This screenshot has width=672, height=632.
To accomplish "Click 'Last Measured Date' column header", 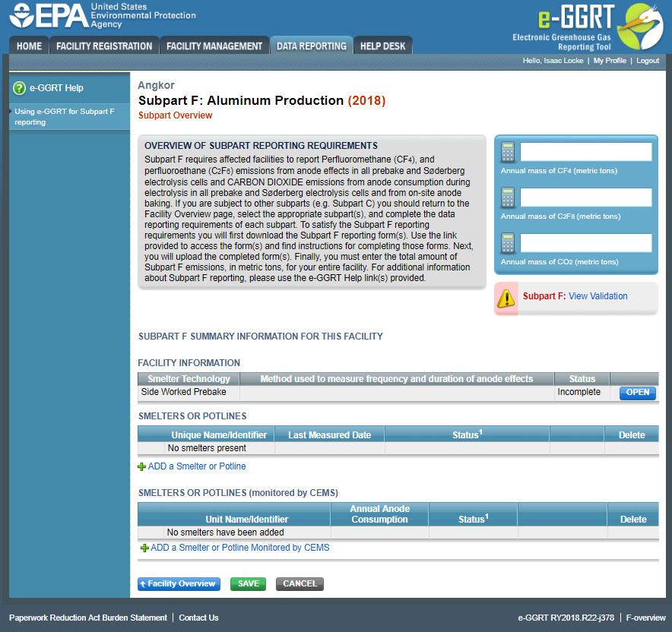I will (330, 435).
